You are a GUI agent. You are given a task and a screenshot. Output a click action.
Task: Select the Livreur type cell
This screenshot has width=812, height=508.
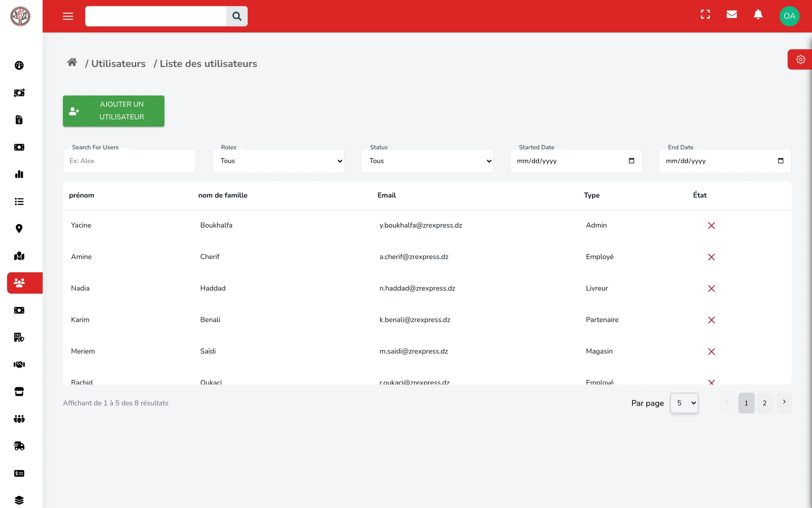(597, 288)
